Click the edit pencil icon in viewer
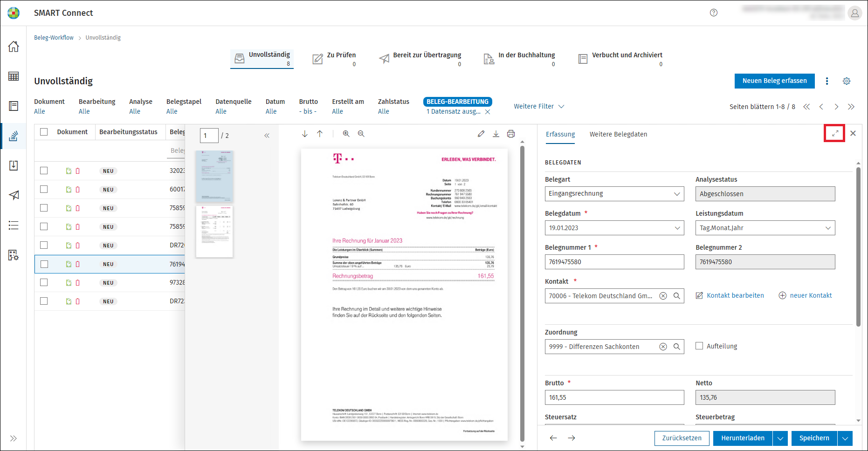 pos(481,134)
